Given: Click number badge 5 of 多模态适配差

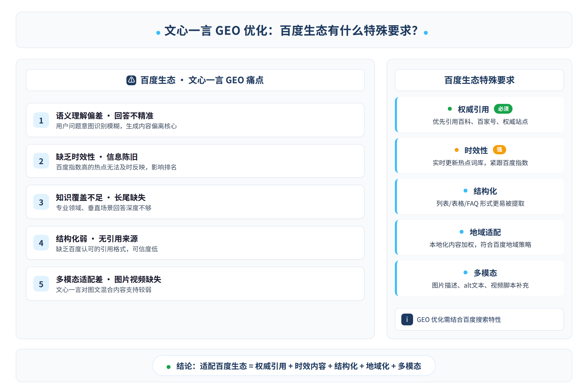Looking at the screenshot, I should (x=41, y=284).
